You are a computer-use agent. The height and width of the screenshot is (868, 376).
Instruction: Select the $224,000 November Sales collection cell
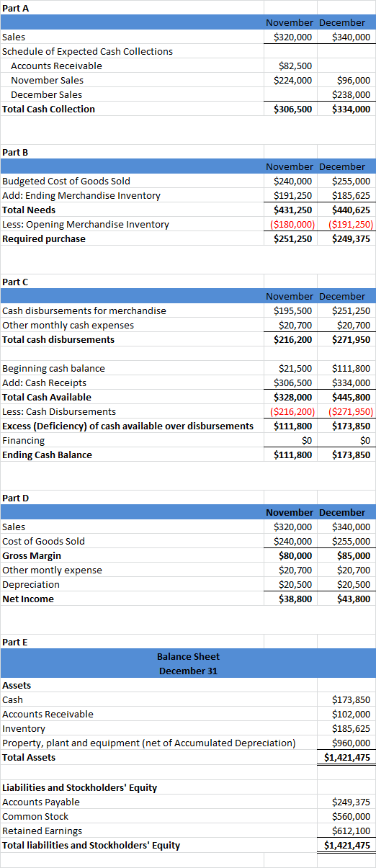(x=293, y=80)
